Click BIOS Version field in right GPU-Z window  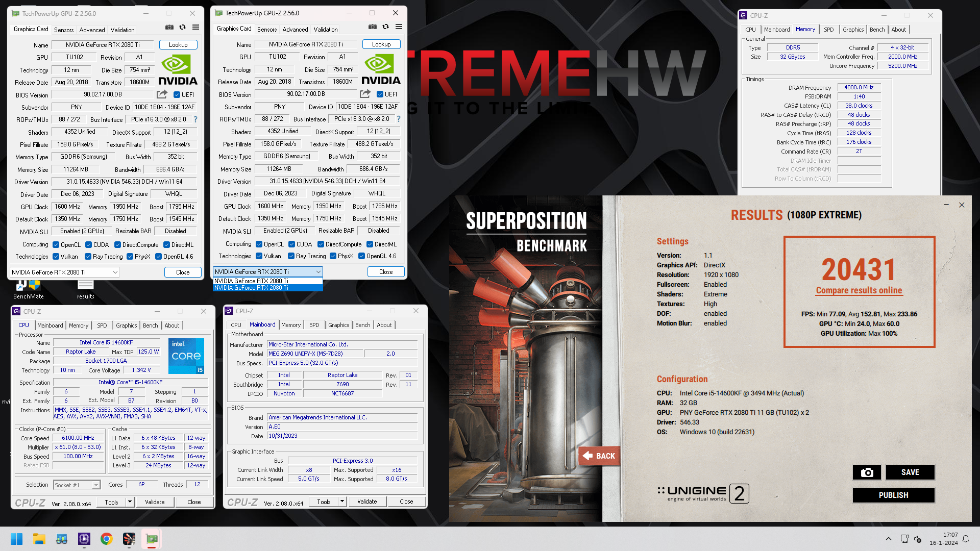click(306, 94)
